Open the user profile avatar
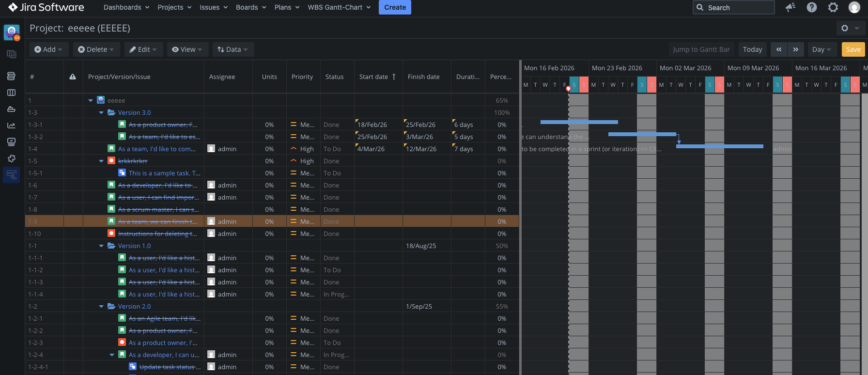Viewport: 868px width, 375px height. [x=854, y=7]
